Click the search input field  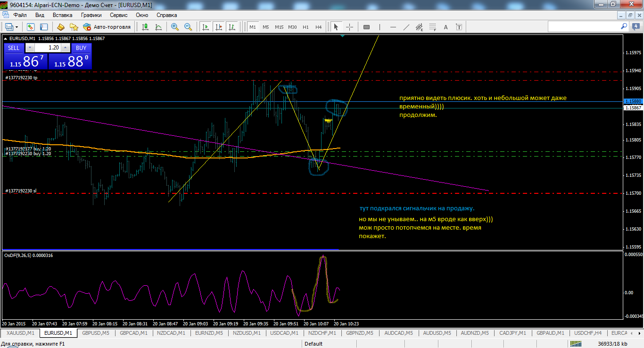(x=584, y=26)
